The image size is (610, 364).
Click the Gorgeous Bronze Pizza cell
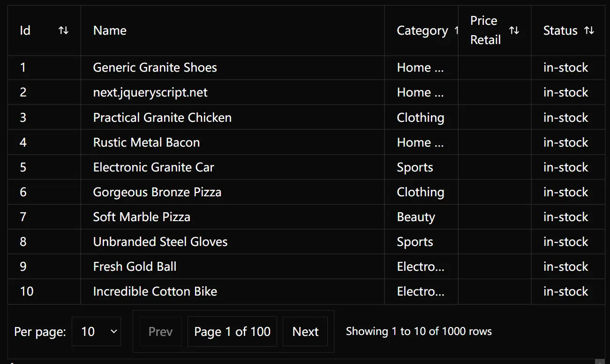[233, 192]
